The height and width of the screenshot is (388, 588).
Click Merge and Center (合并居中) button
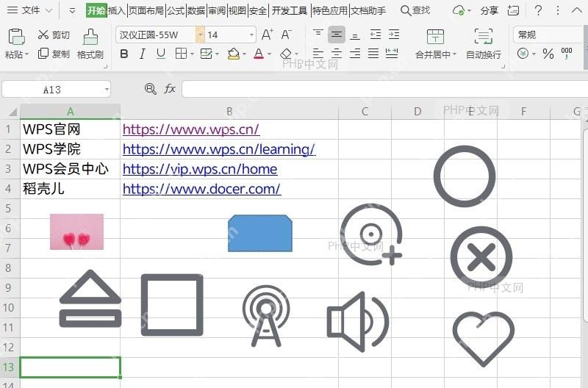pyautogui.click(x=435, y=44)
